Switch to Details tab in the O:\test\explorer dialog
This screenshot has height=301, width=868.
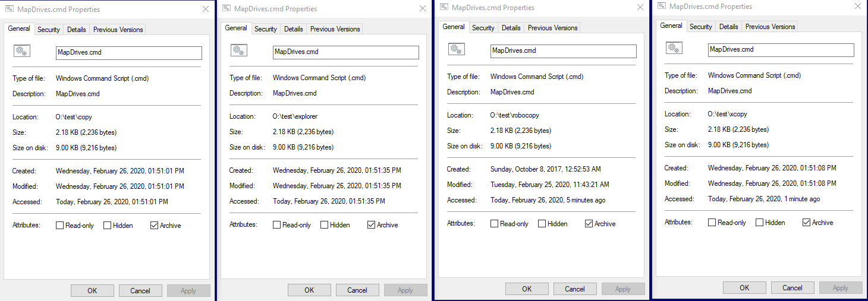(293, 29)
